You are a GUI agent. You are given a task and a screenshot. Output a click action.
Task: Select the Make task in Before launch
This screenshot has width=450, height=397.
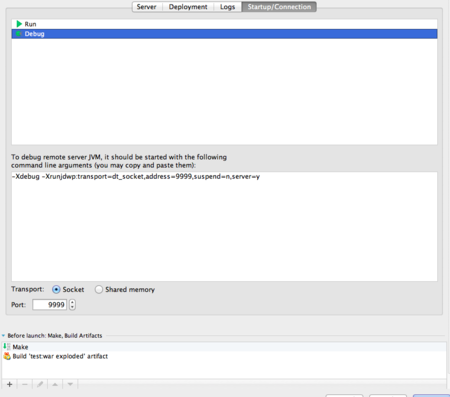click(x=224, y=347)
